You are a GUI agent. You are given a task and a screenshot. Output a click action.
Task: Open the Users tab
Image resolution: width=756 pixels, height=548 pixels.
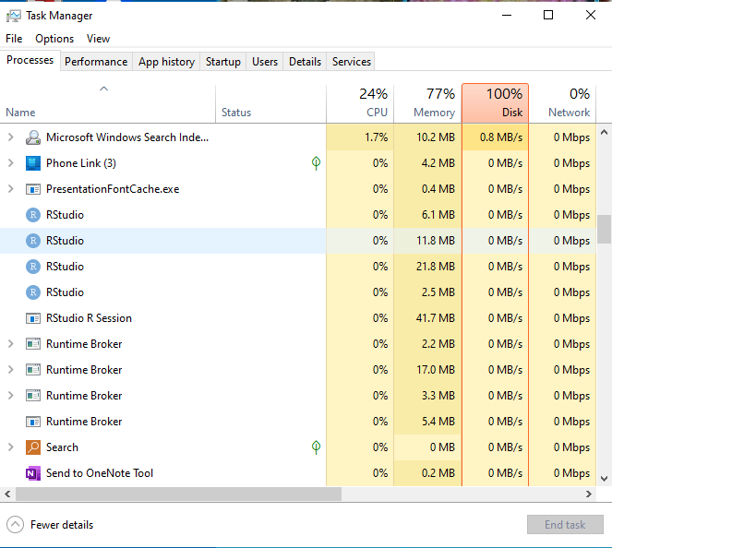click(x=265, y=62)
